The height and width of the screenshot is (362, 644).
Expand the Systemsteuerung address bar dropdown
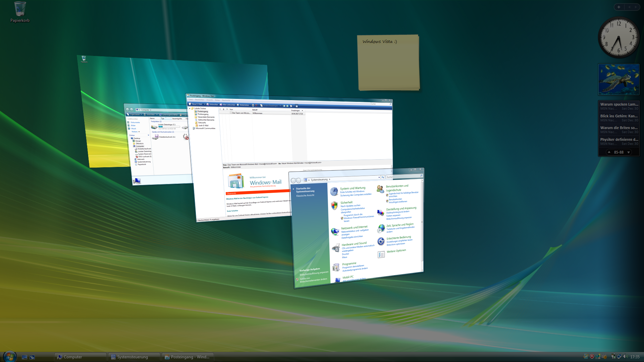(379, 177)
